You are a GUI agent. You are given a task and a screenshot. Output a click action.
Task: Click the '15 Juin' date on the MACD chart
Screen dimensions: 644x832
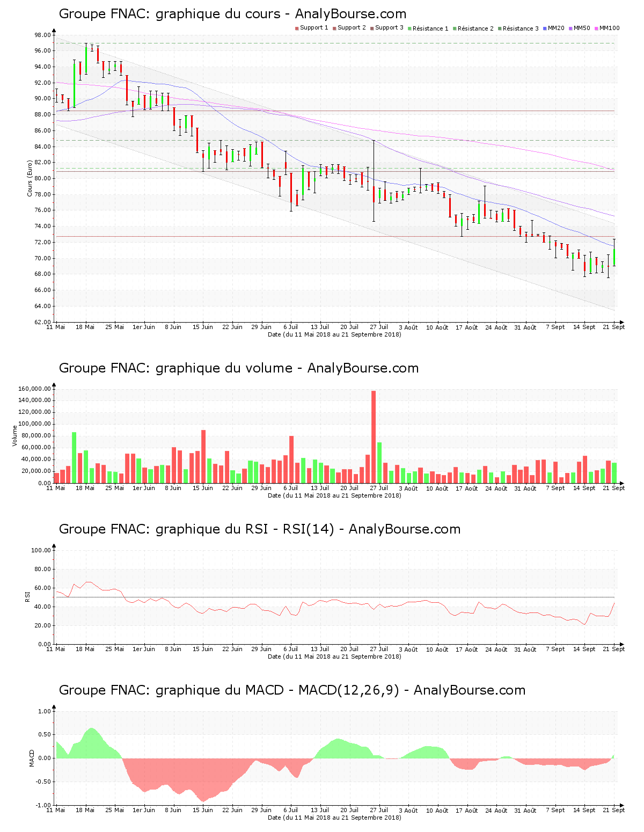203,810
